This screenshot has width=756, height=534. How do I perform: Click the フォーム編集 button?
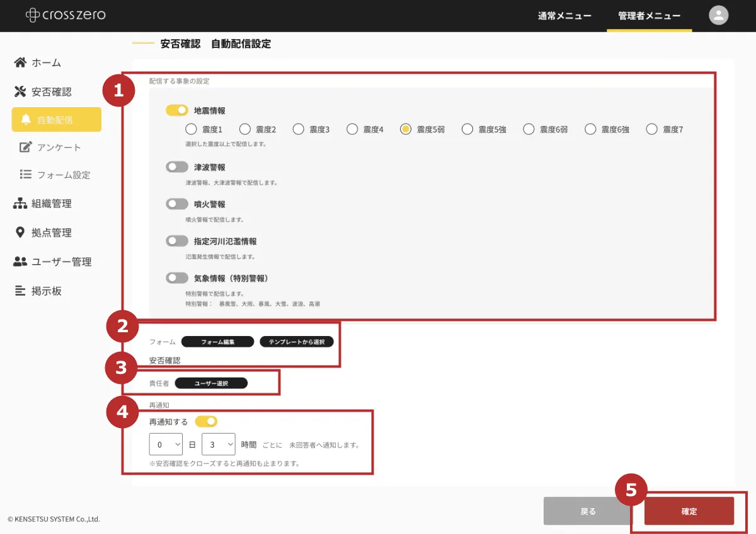pos(217,340)
